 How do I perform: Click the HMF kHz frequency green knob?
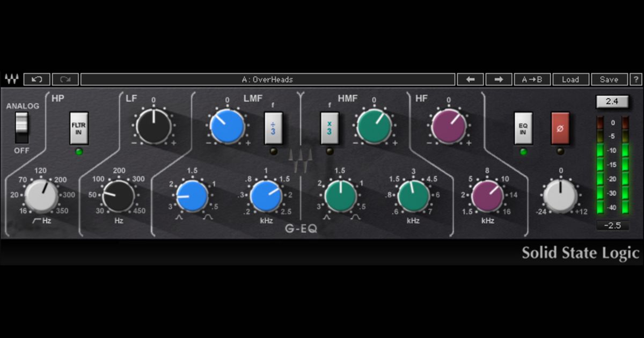click(413, 196)
